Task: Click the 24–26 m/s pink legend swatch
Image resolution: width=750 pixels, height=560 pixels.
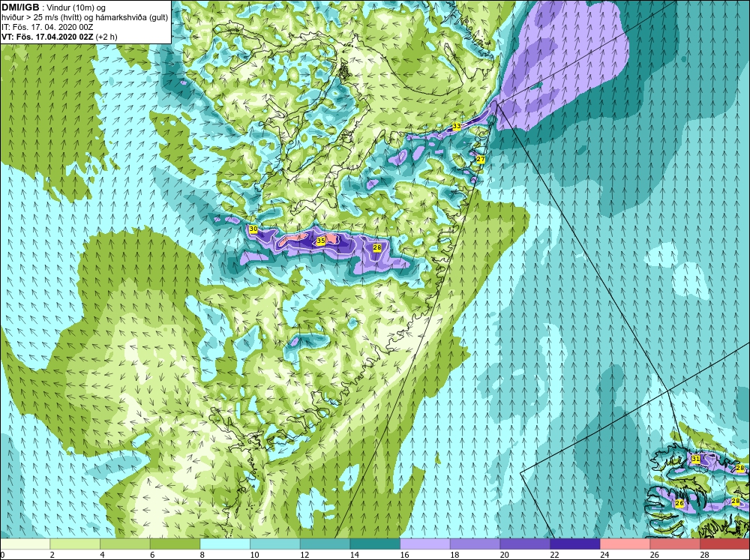Action: (x=625, y=544)
